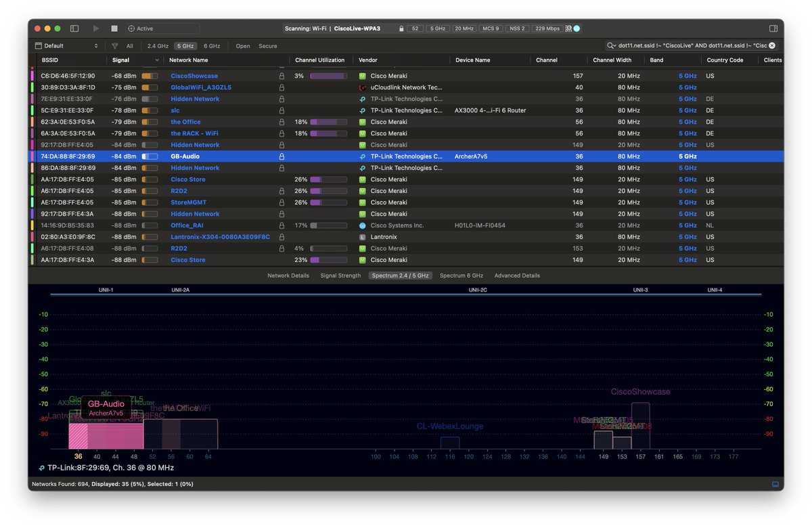The image size is (812, 528).
Task: Sort by Channel Utilization column header
Action: point(319,60)
